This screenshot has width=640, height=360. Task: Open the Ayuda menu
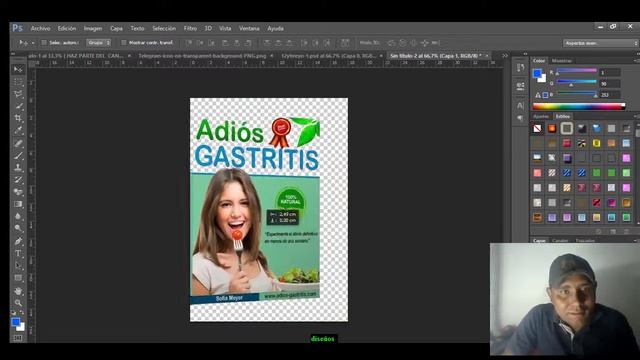[276, 28]
